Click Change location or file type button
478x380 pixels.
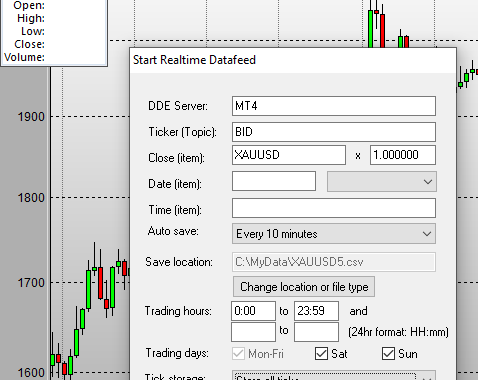(x=304, y=287)
